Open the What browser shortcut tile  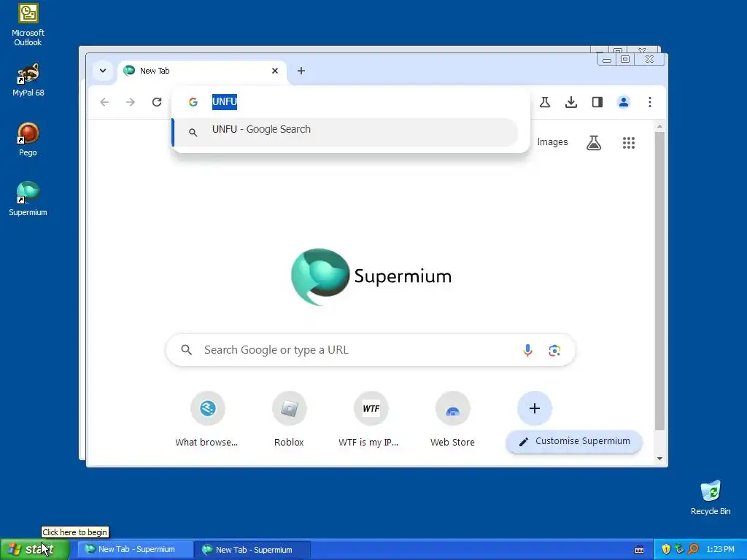208,419
